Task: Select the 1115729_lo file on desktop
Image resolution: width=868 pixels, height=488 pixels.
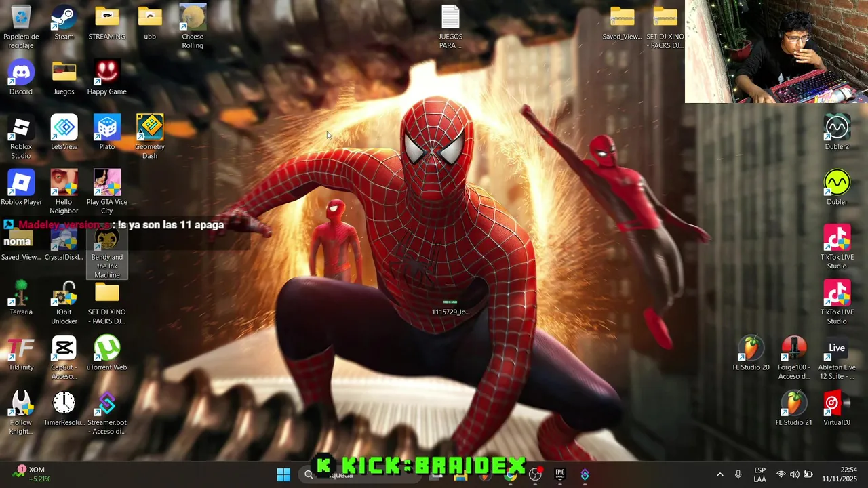Action: pyautogui.click(x=450, y=306)
